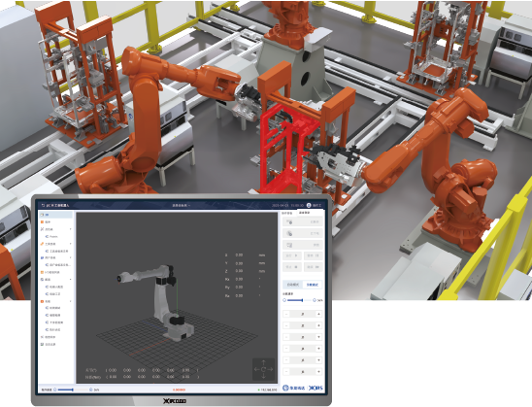Collapse the sidebar group with the orange B icon
This screenshot has height=407, width=532.
tap(71, 301)
